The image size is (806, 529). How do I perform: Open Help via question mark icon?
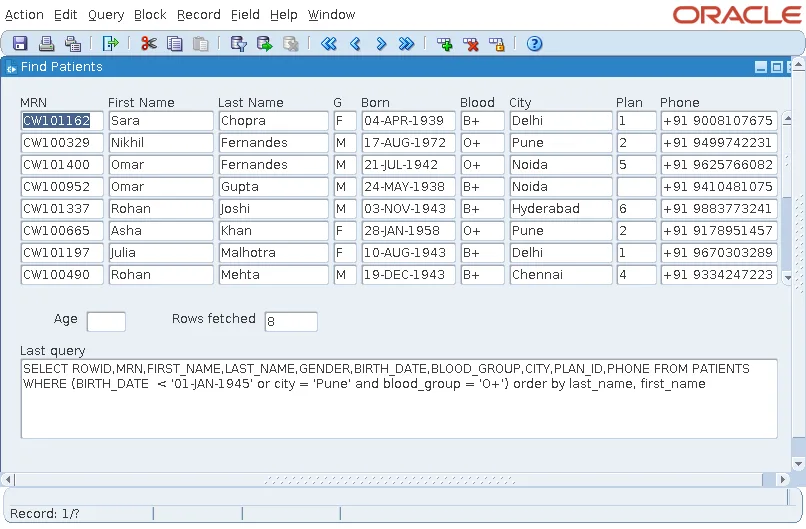(535, 44)
